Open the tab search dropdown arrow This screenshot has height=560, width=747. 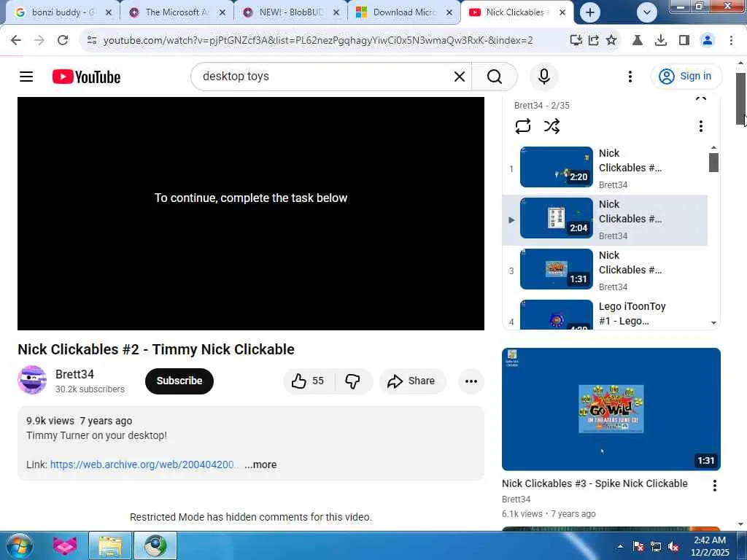(646, 12)
